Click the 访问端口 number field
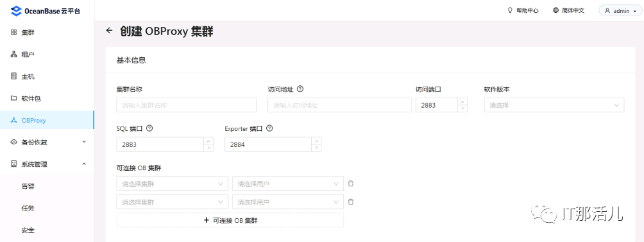 (x=437, y=105)
